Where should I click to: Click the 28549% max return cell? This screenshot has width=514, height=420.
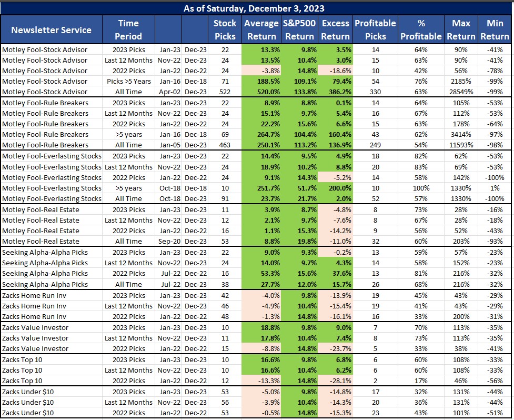point(461,92)
